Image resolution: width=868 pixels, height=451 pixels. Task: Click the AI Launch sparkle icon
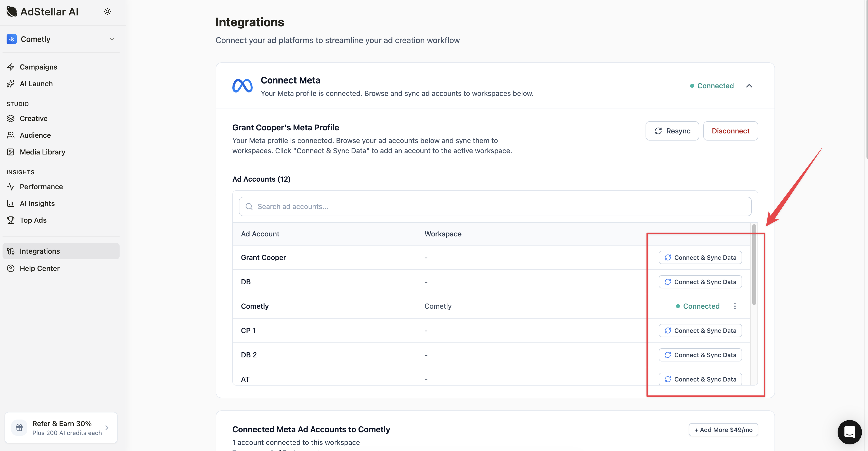(x=11, y=84)
